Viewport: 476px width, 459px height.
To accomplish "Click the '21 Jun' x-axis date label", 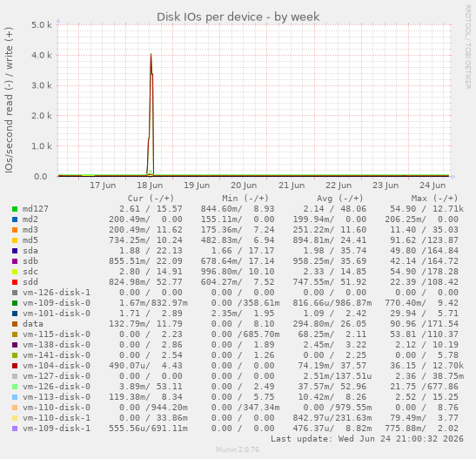I will 292,186.
